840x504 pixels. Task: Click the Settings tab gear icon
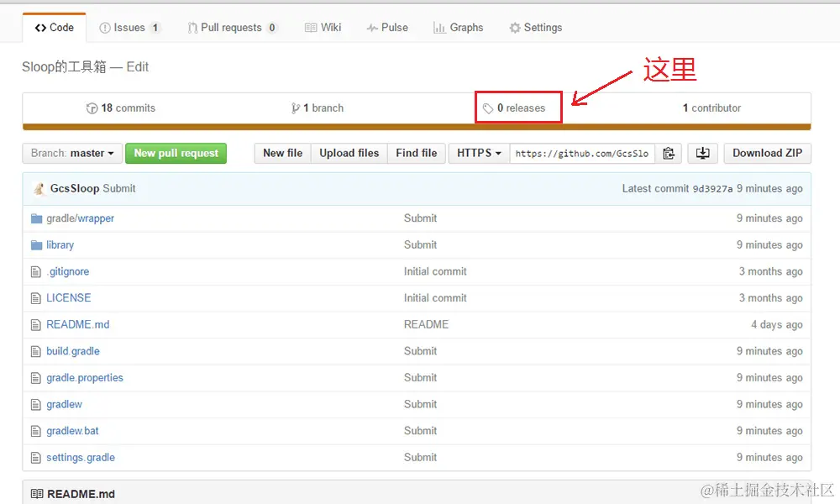(515, 28)
